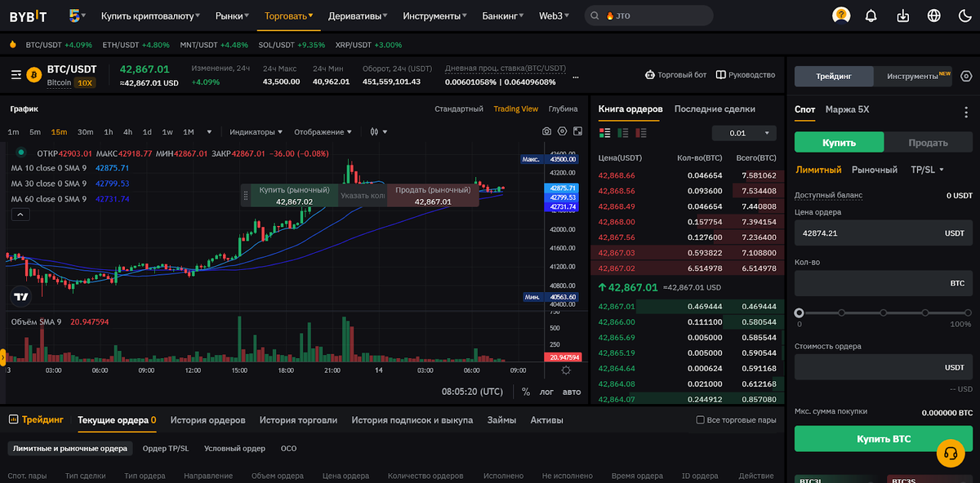Open the Активы tab
Image resolution: width=980 pixels, height=483 pixels.
tap(546, 420)
